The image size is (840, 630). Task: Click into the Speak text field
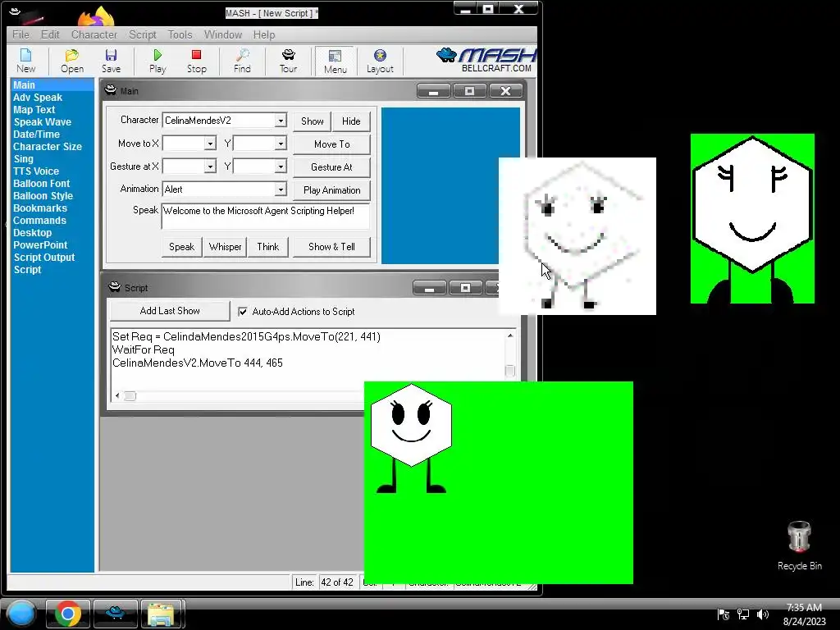click(266, 216)
